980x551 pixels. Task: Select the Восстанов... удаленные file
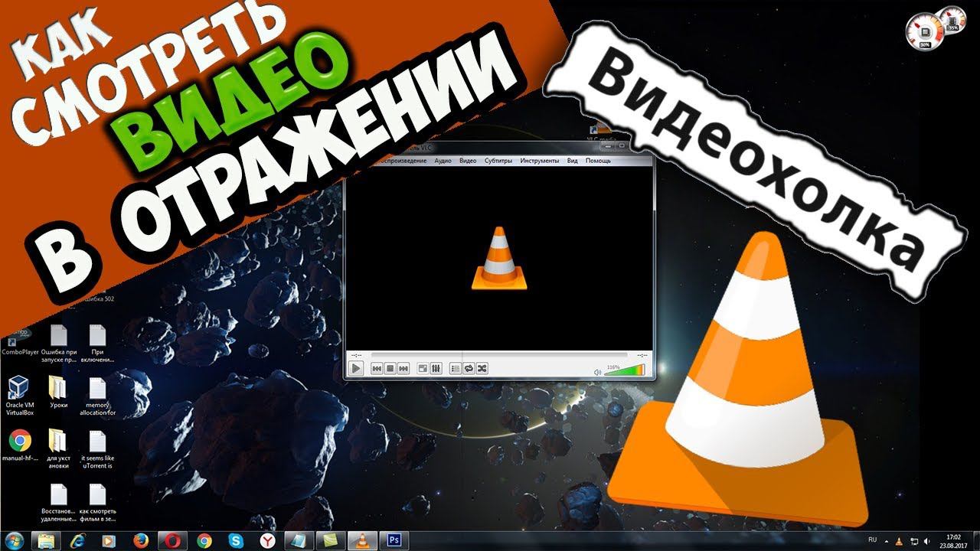click(58, 503)
